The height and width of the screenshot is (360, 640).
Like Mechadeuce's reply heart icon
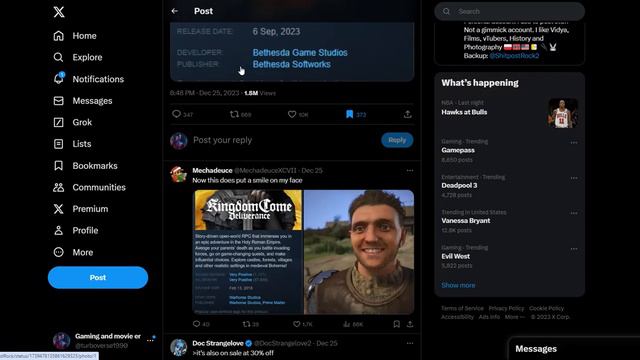click(297, 324)
